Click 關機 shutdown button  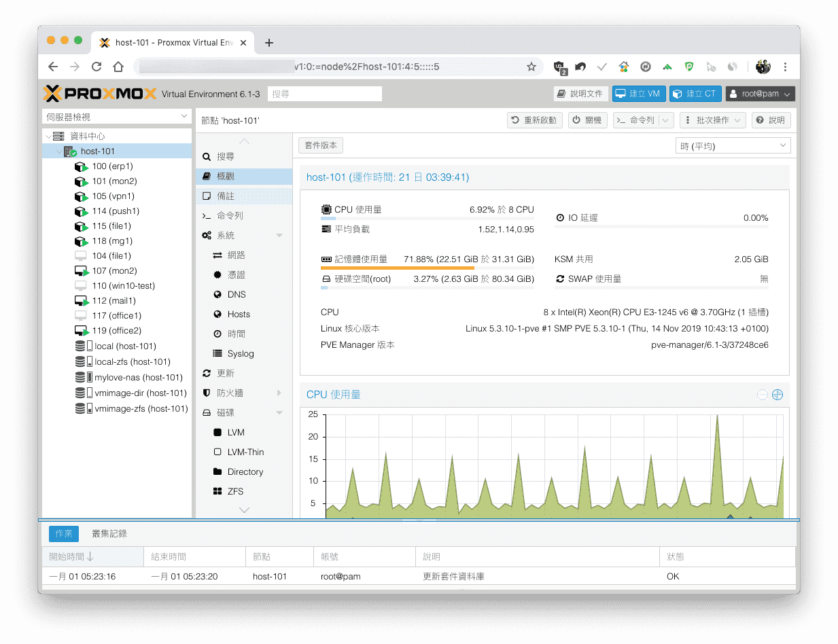[x=587, y=120]
